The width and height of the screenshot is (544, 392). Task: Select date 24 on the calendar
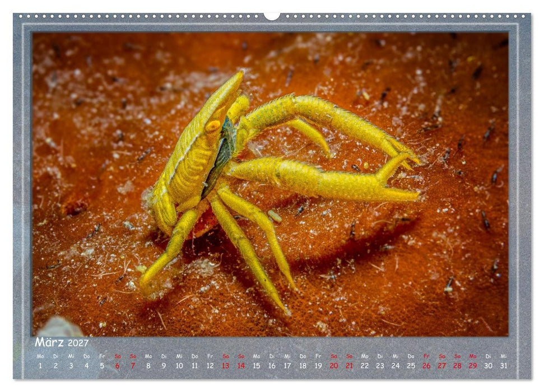[396, 366]
